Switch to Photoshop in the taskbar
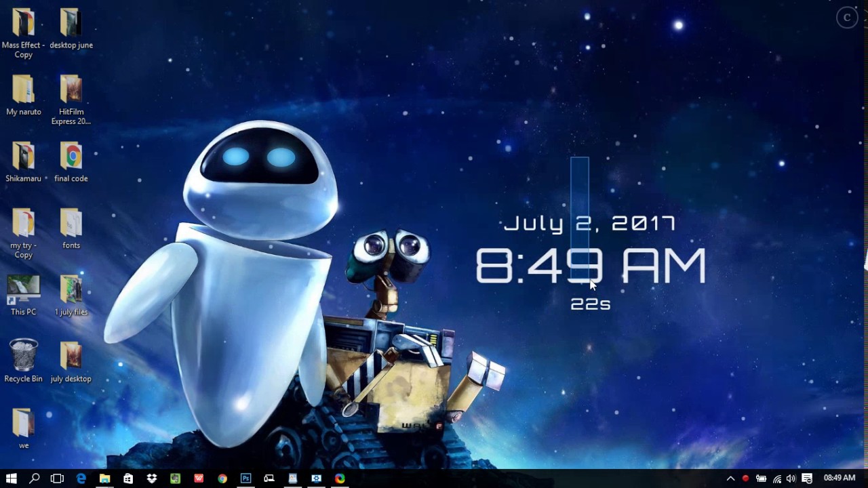Image resolution: width=868 pixels, height=488 pixels. click(245, 479)
